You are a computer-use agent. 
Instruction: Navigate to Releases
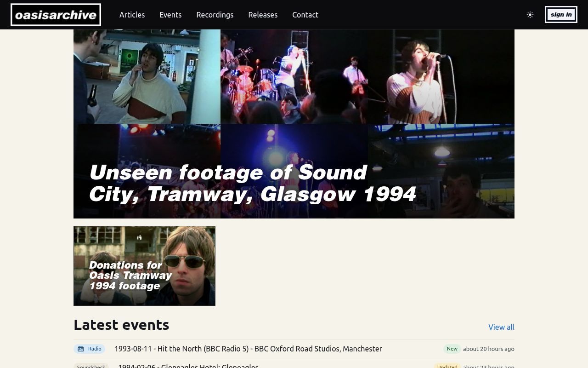(263, 15)
